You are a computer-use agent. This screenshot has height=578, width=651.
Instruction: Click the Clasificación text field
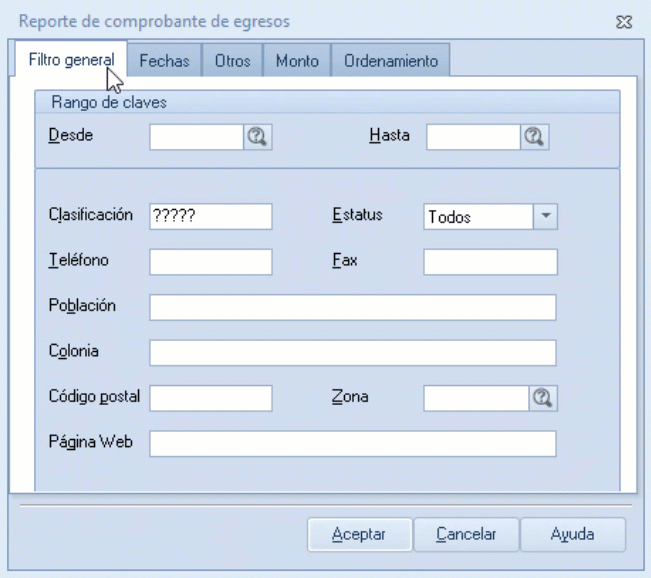[x=210, y=216]
